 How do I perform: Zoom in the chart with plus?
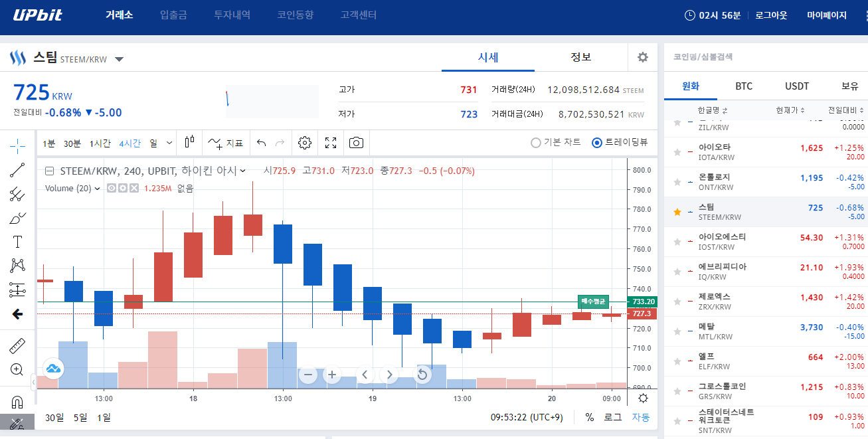332,375
